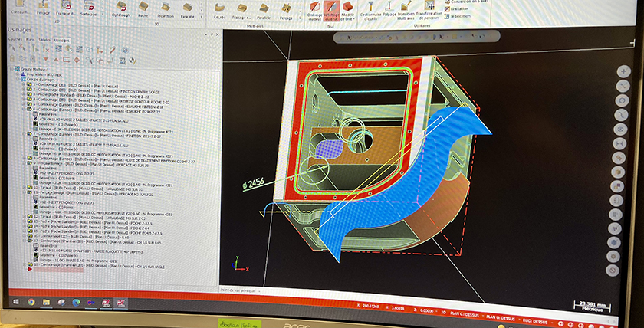
Task: Select the Courbe multi-axis toolpath icon
Action: click(x=219, y=9)
